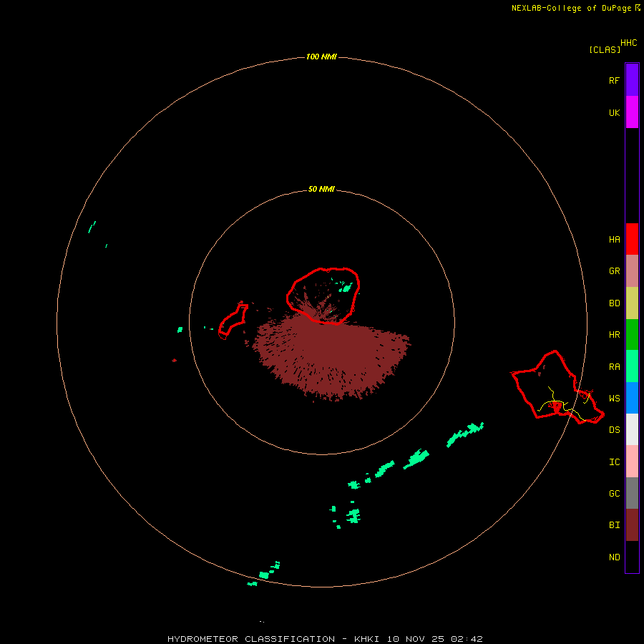644x644 pixels.
Task: Click the RF purple legend swatch
Action: tap(632, 80)
